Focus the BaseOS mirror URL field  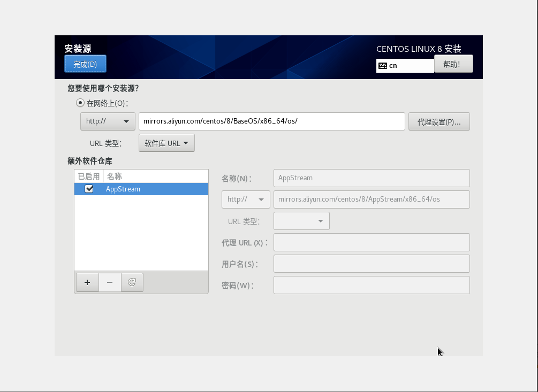(271, 121)
